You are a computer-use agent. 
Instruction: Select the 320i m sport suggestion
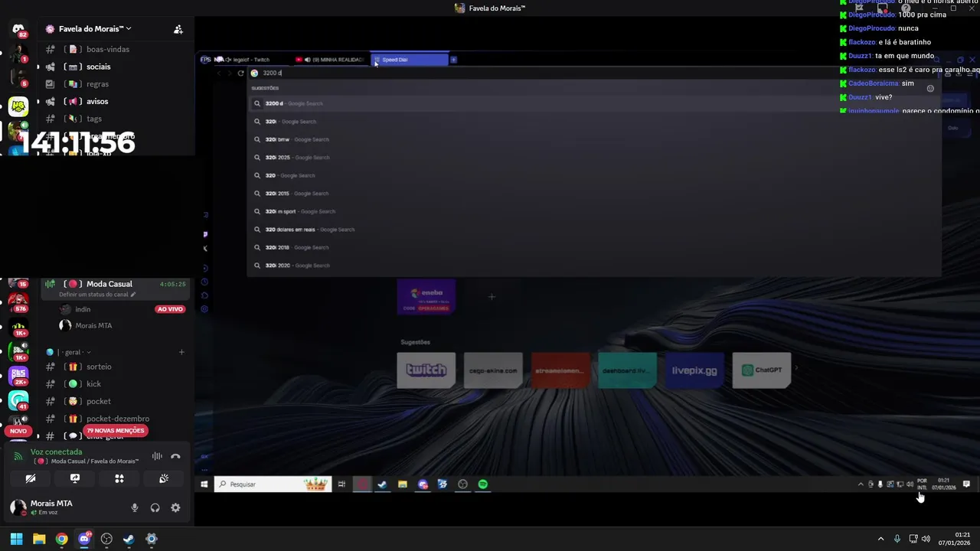593,211
